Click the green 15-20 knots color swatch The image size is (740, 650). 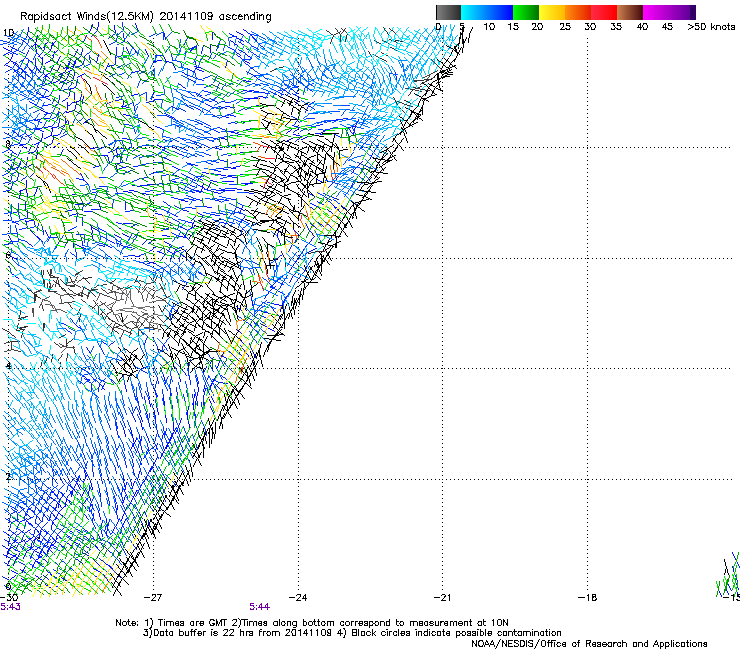[526, 12]
